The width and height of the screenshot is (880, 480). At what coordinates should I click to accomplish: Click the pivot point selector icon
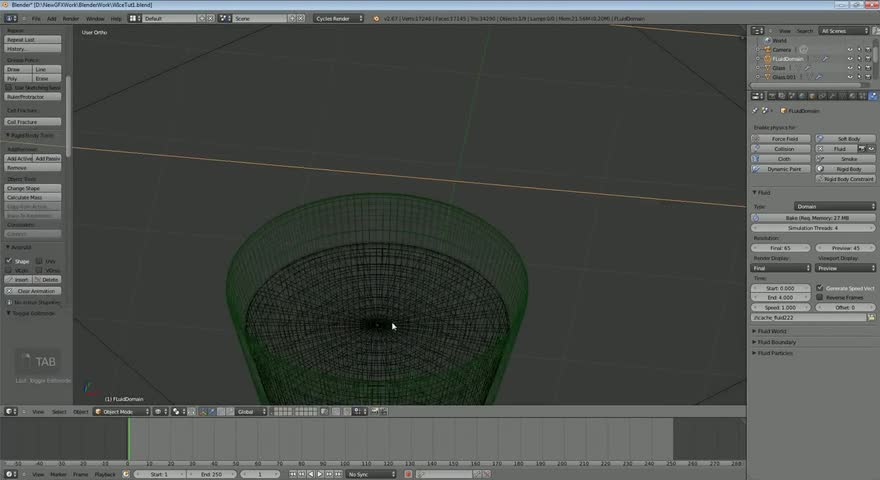pyautogui.click(x=177, y=412)
